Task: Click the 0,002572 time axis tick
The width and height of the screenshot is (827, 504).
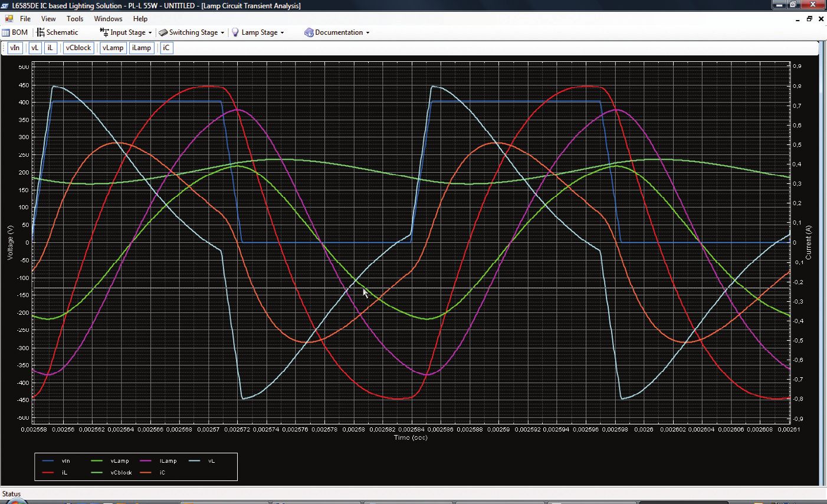Action: tap(237, 429)
